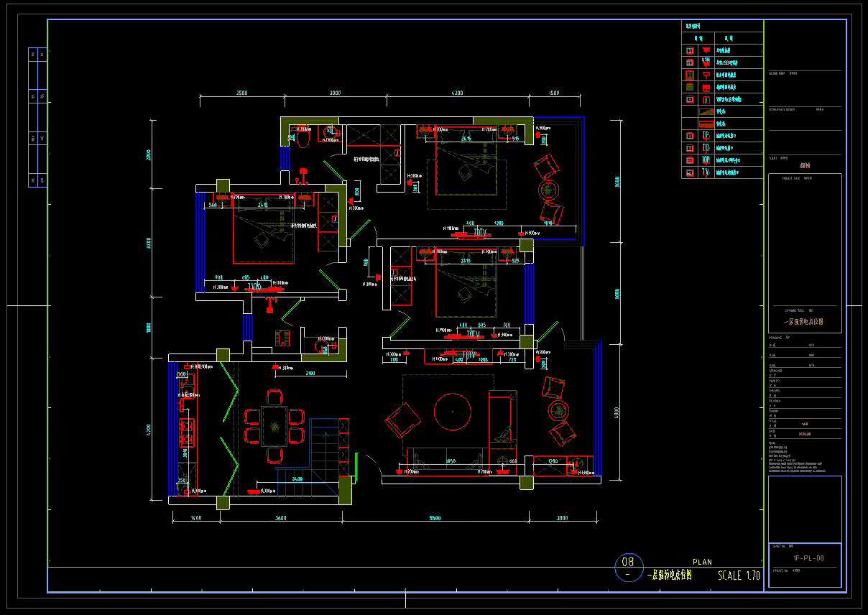
Task: Pick the round plant table on upper-right balcony
Action: click(x=549, y=190)
